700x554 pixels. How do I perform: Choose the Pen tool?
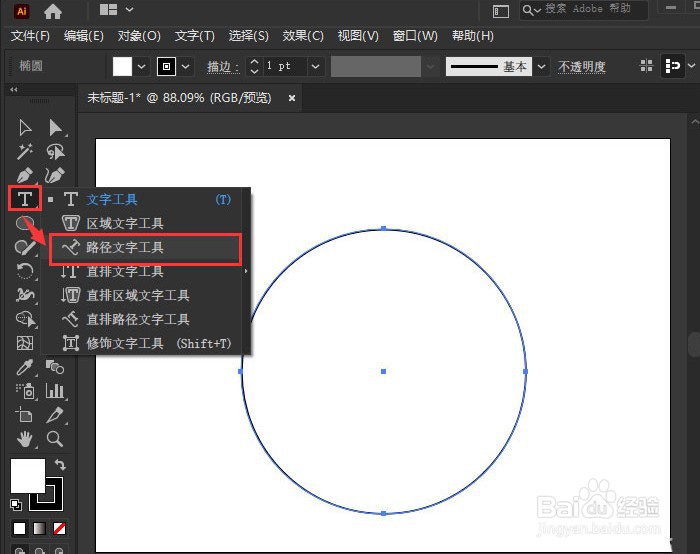pos(25,175)
